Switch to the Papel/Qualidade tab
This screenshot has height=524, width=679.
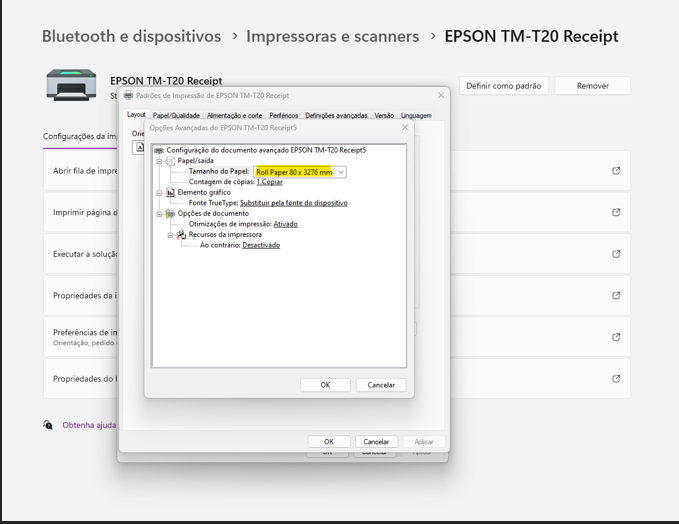[176, 115]
